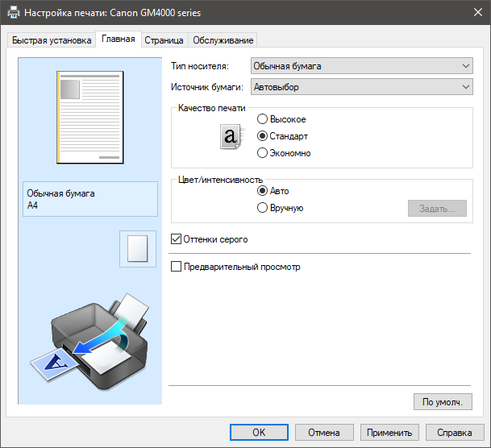This screenshot has width=491, height=448.
Task: Open the Обслуживание tab
Action: [x=223, y=40]
